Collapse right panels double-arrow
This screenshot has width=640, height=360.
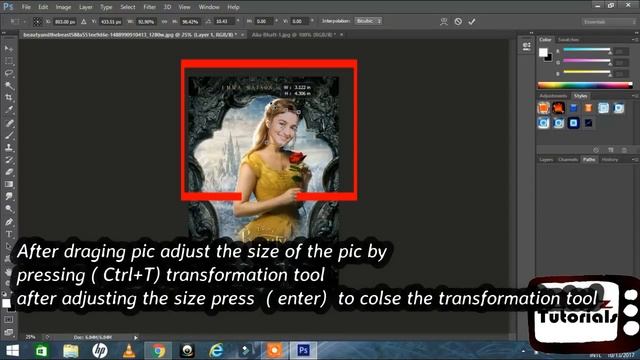click(x=636, y=33)
